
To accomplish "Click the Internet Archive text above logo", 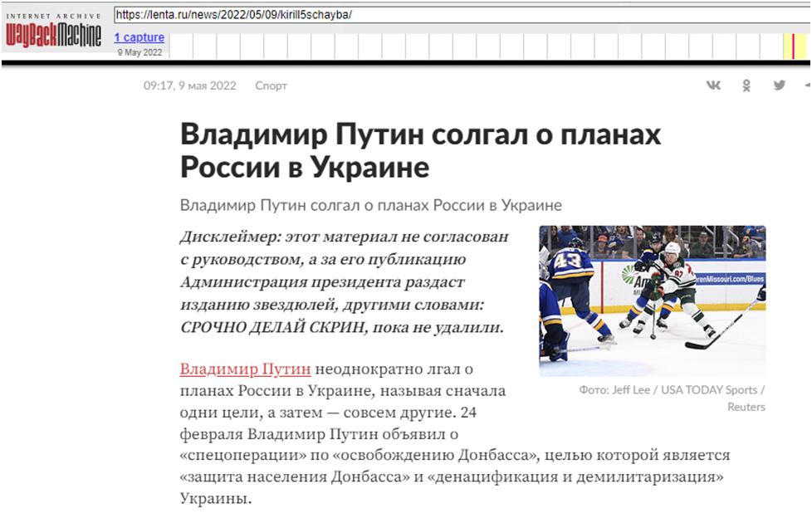I will pos(53,16).
